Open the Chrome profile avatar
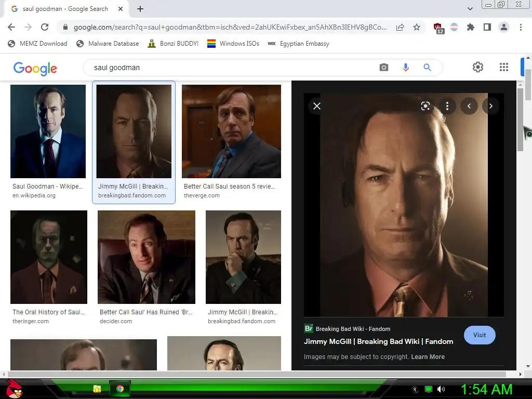This screenshot has height=399, width=532. pos(504,27)
